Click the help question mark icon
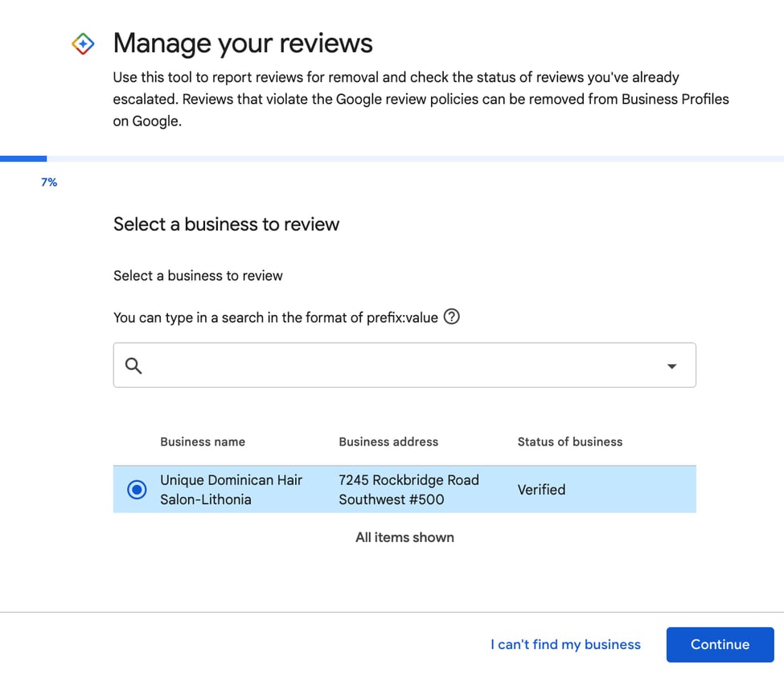 tap(452, 317)
